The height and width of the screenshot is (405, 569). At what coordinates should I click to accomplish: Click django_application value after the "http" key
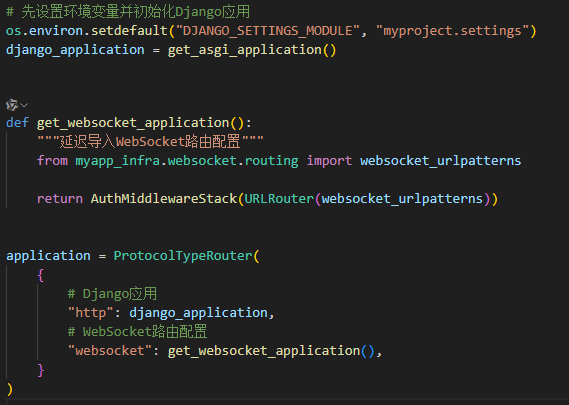(198, 313)
